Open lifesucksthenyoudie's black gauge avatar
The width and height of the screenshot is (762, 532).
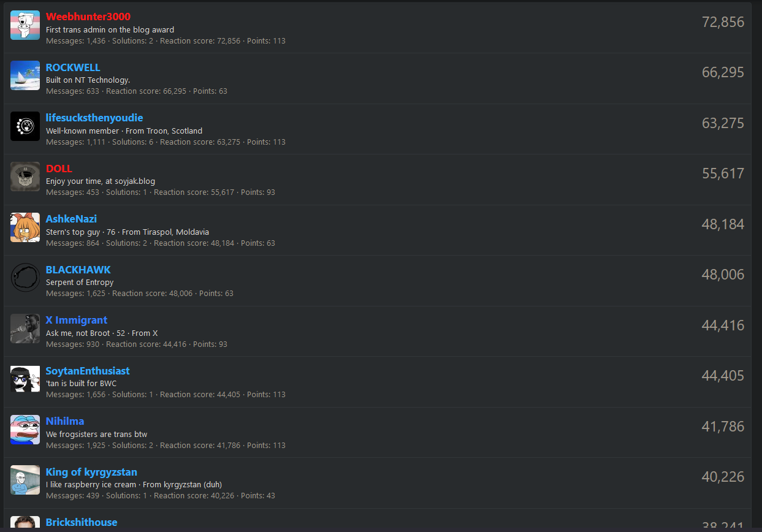[x=25, y=126]
